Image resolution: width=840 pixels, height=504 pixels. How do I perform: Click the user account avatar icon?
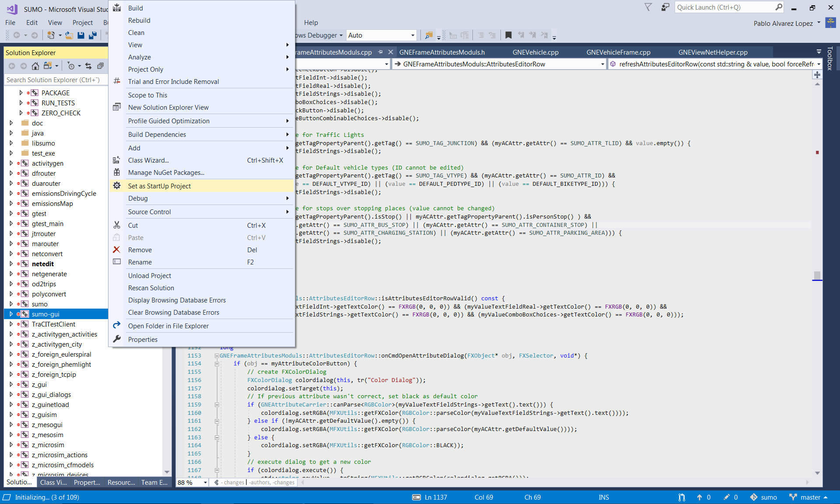(830, 23)
